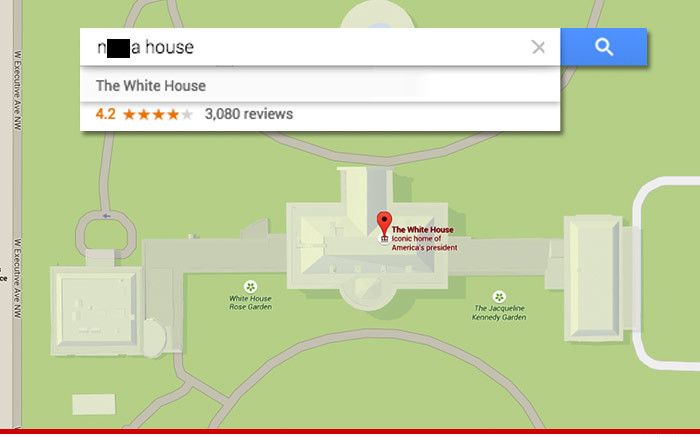The height and width of the screenshot is (437, 700).
Task: Click the museum icon beneath the red pin
Action: (384, 239)
